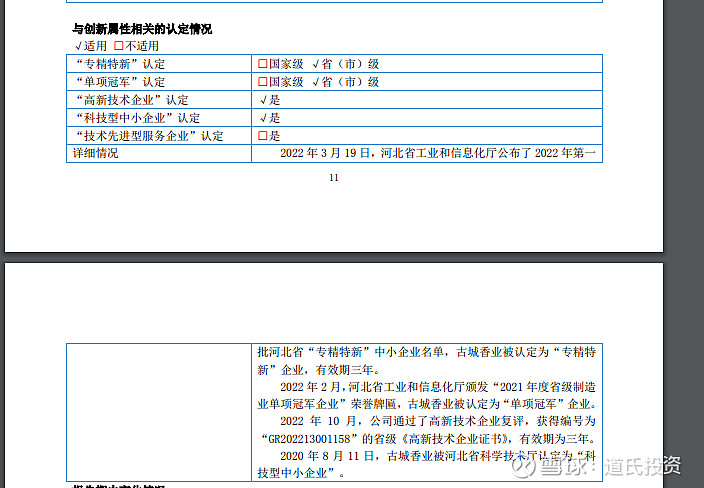Click the heading 与创新属性相关的认定情况

coord(142,29)
